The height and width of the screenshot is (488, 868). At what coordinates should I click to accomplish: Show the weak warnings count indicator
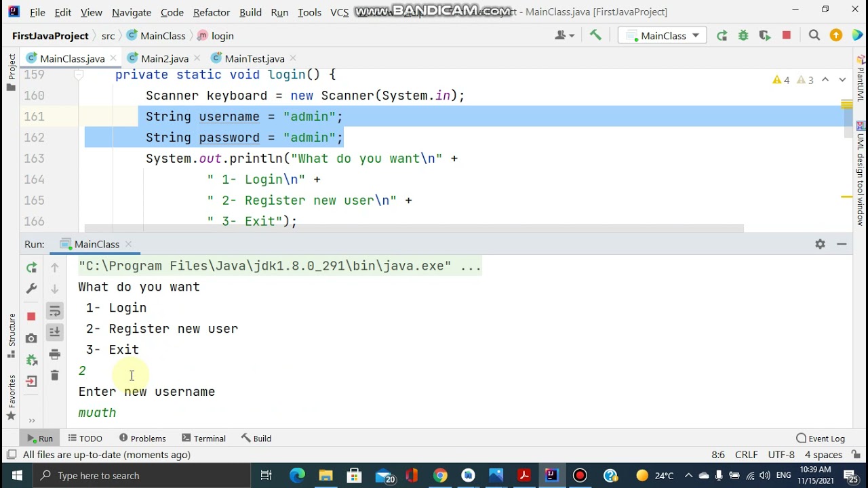pos(805,80)
